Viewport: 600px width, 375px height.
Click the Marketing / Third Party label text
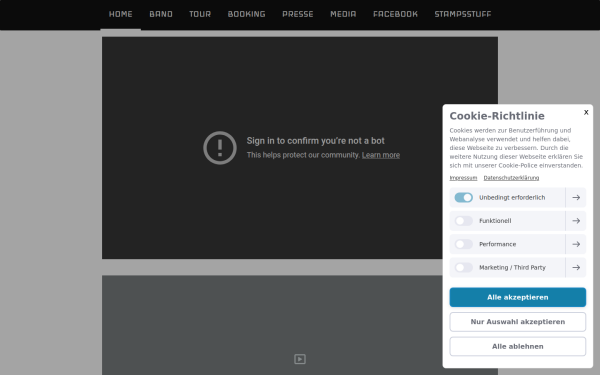pos(512,267)
